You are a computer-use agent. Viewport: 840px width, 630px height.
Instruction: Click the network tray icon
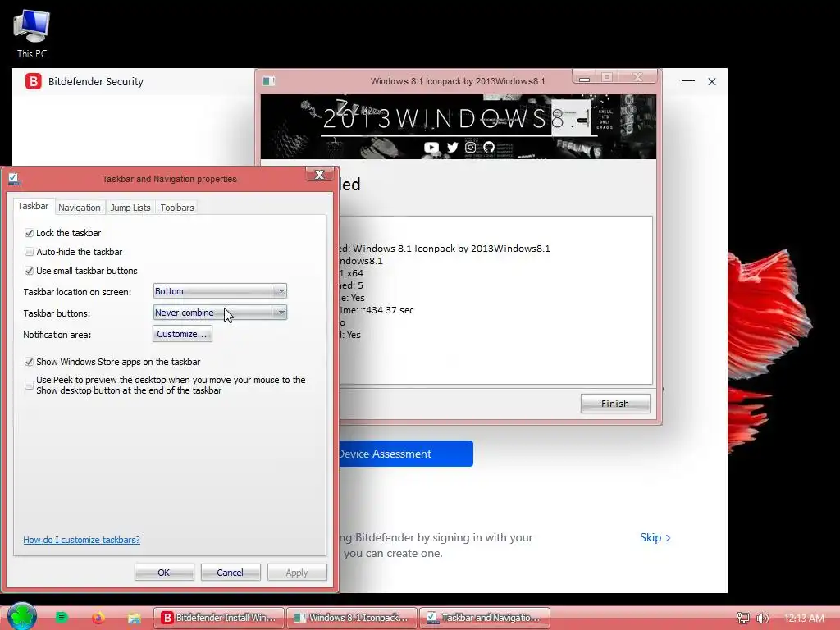743,619
